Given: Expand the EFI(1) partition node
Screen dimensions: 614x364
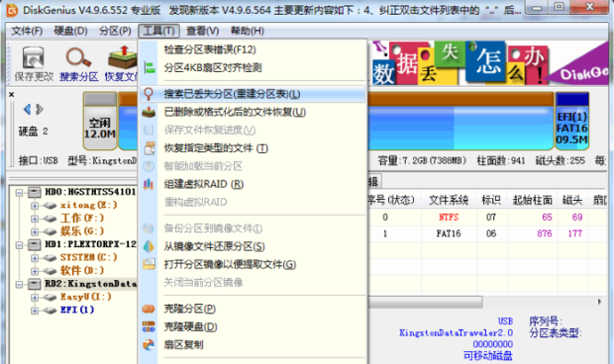Looking at the screenshot, I should pyautogui.click(x=35, y=311).
